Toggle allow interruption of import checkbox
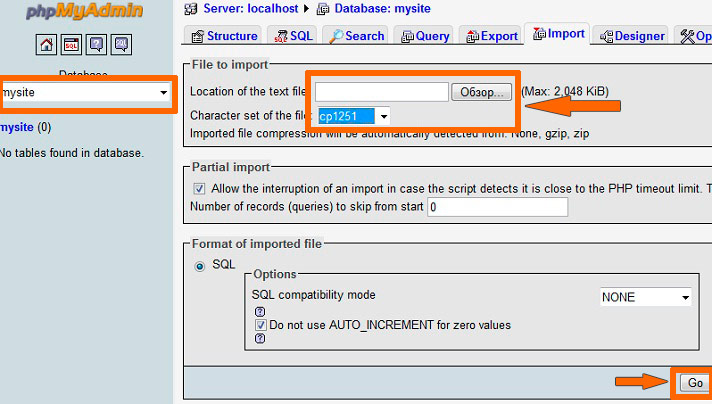The height and width of the screenshot is (404, 712). click(199, 188)
